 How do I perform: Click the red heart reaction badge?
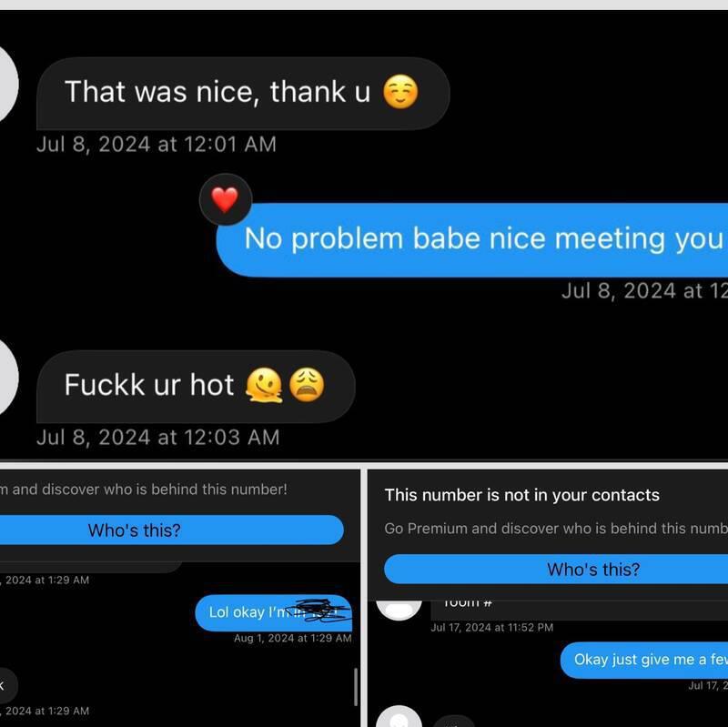[226, 199]
